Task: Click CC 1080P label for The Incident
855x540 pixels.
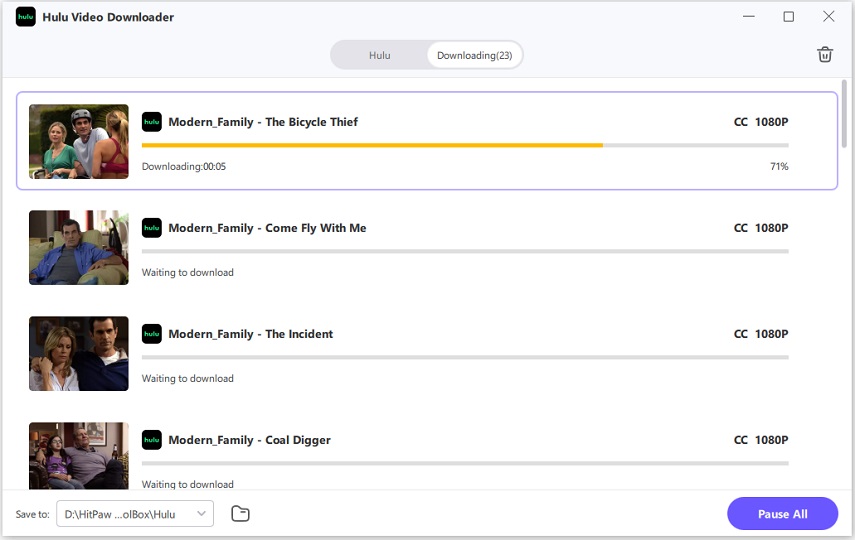Action: tap(761, 334)
